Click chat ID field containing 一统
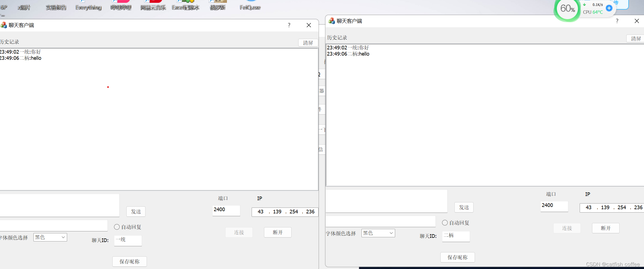The width and height of the screenshot is (644, 269). point(128,241)
